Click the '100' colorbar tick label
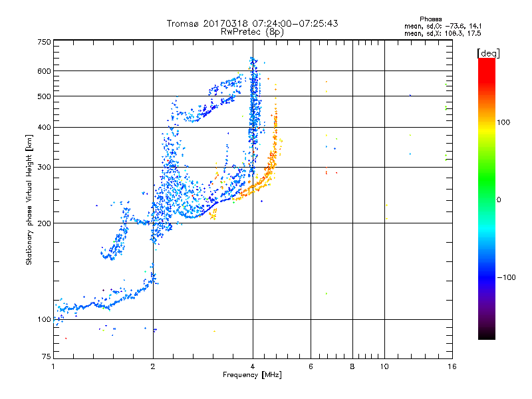The width and height of the screenshot is (532, 399). click(503, 122)
